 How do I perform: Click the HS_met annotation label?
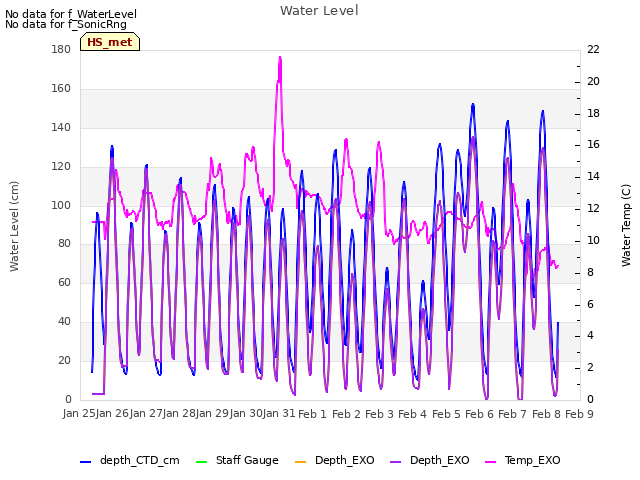[110, 42]
